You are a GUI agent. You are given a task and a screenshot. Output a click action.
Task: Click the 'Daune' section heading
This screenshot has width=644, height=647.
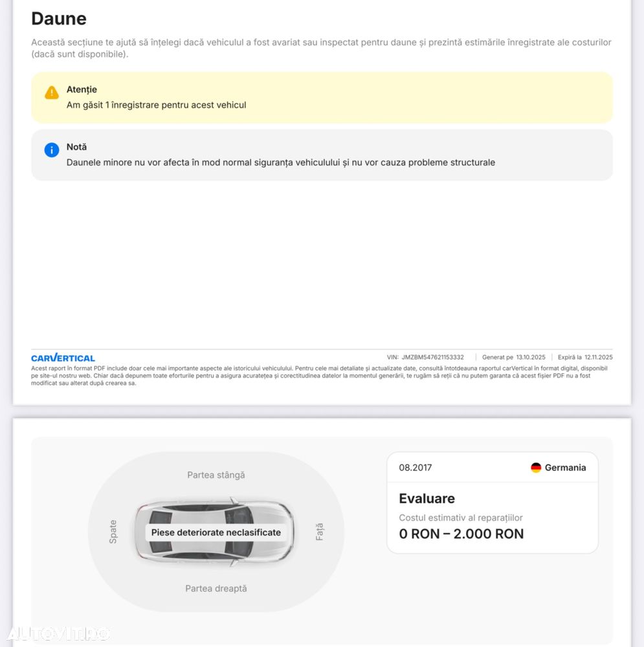59,19
